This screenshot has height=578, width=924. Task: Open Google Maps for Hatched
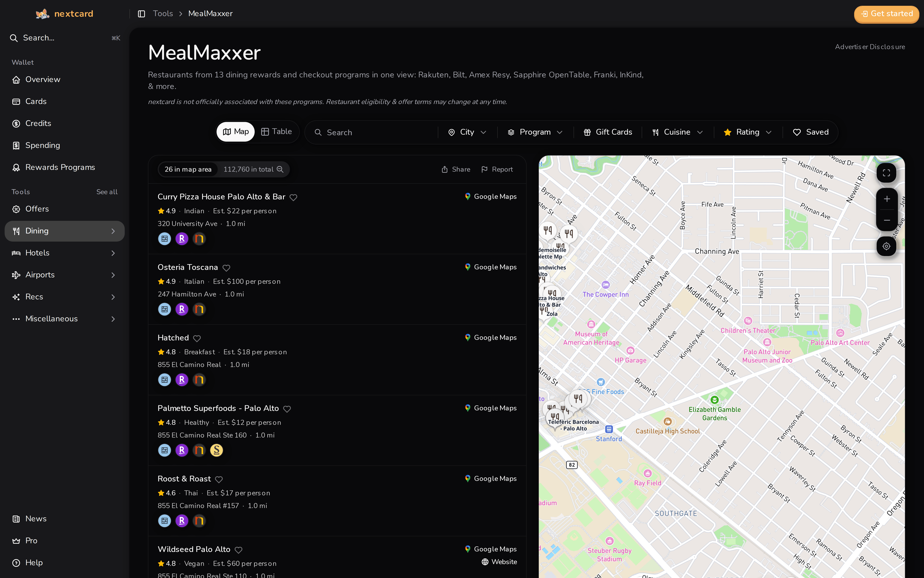[x=490, y=338]
